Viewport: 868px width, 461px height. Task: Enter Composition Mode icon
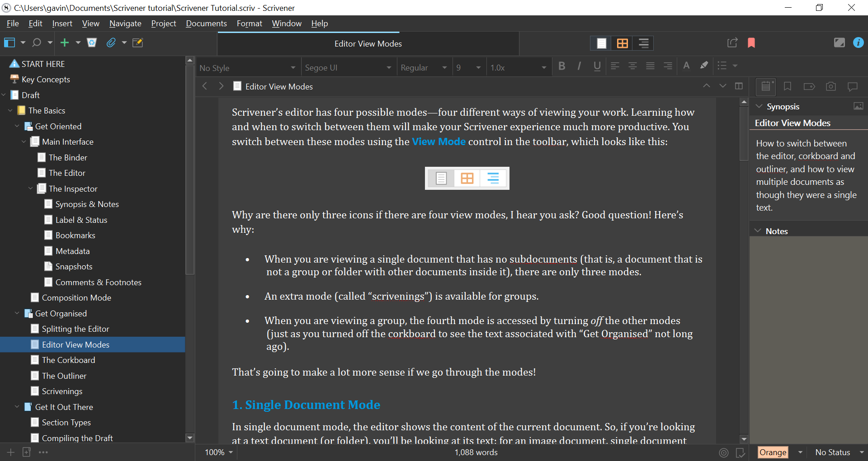(839, 42)
